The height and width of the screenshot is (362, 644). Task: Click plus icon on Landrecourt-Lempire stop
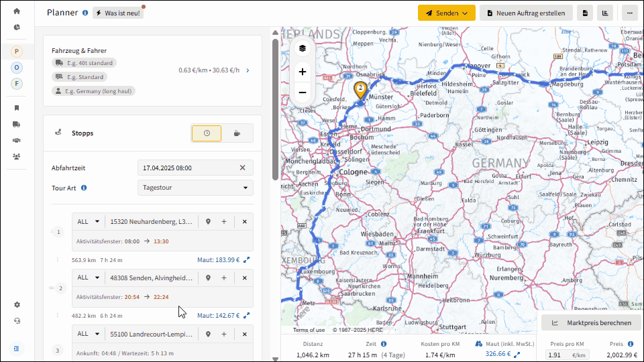coord(224,334)
